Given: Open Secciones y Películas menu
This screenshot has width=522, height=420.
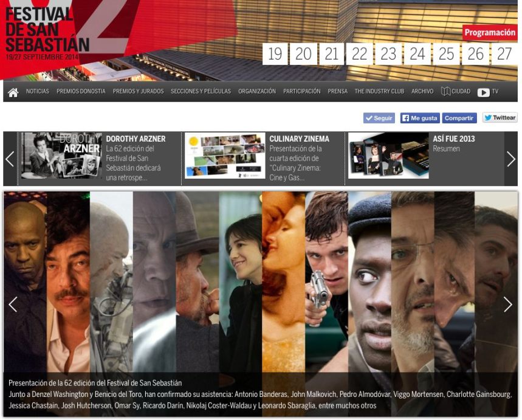Looking at the screenshot, I should click(201, 92).
